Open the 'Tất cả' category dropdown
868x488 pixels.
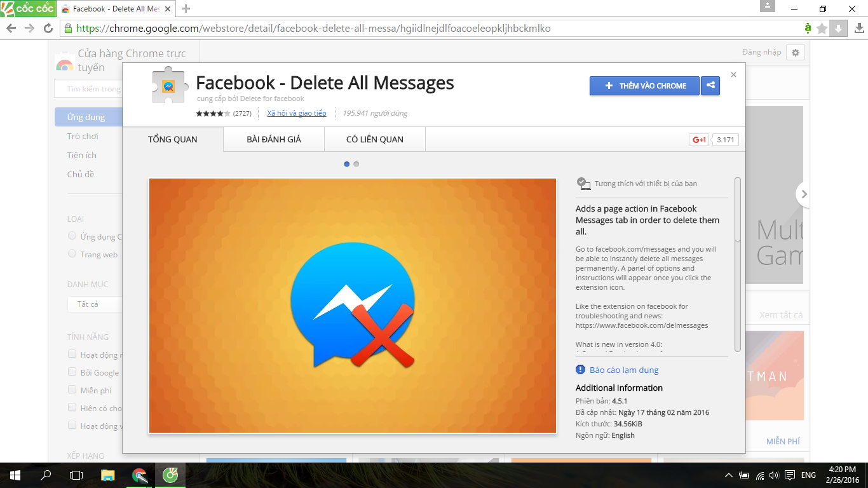tap(95, 304)
